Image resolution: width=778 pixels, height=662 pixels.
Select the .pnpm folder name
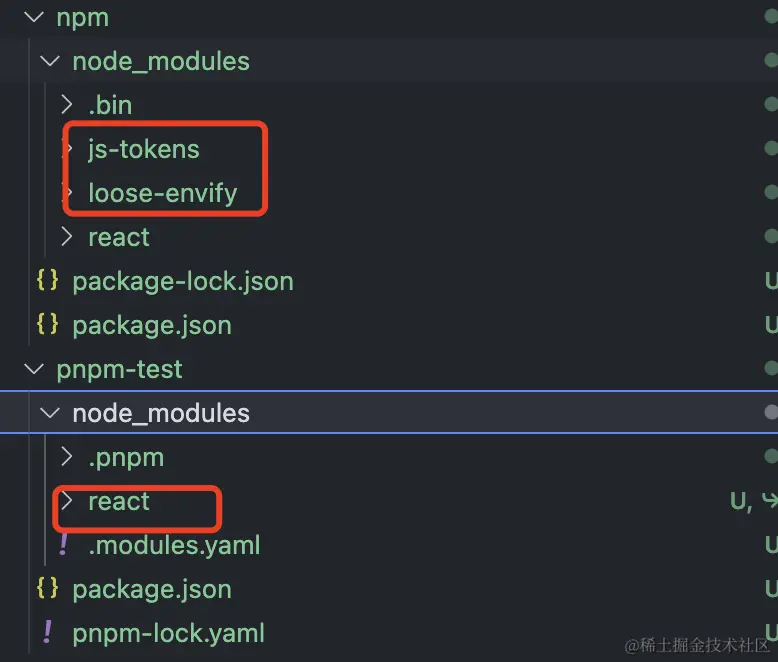[x=126, y=457]
